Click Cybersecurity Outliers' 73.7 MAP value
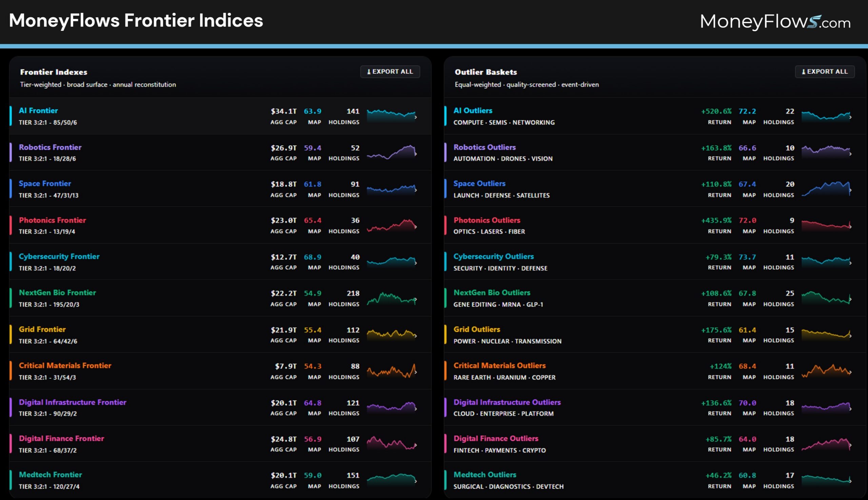This screenshot has width=868, height=500. pos(747,257)
